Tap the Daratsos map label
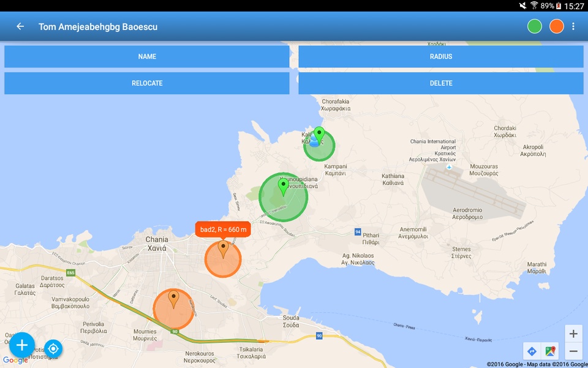This screenshot has width=588, height=368. pyautogui.click(x=52, y=282)
